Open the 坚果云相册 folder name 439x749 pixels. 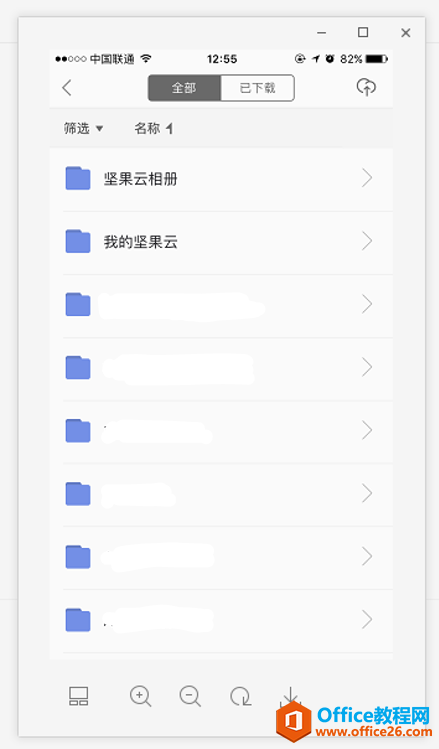[x=141, y=179]
